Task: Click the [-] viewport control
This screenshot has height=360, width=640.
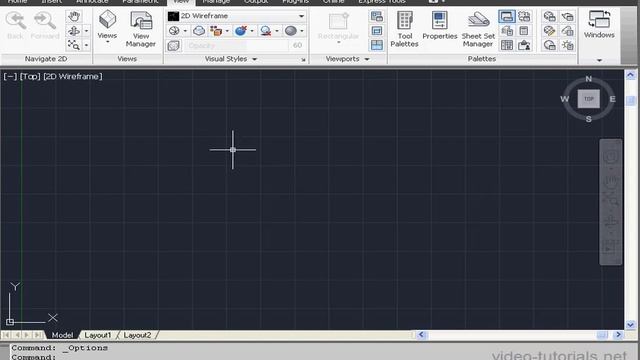Action: 10,76
